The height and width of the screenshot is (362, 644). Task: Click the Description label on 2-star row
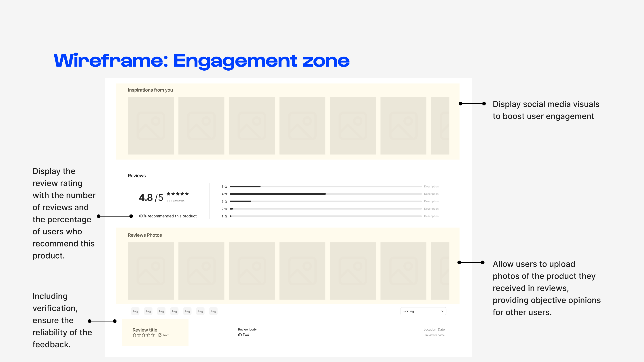(431, 209)
